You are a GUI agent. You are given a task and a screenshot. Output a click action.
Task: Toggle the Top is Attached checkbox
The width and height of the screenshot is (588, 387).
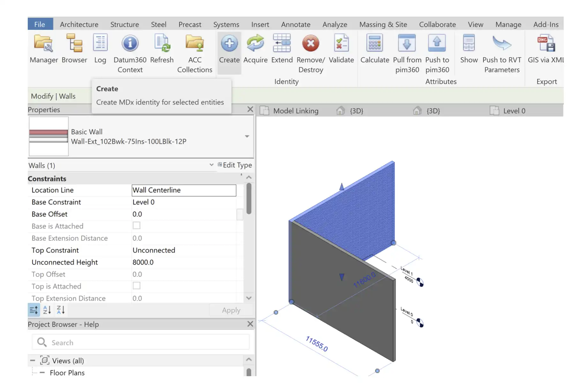[137, 286]
